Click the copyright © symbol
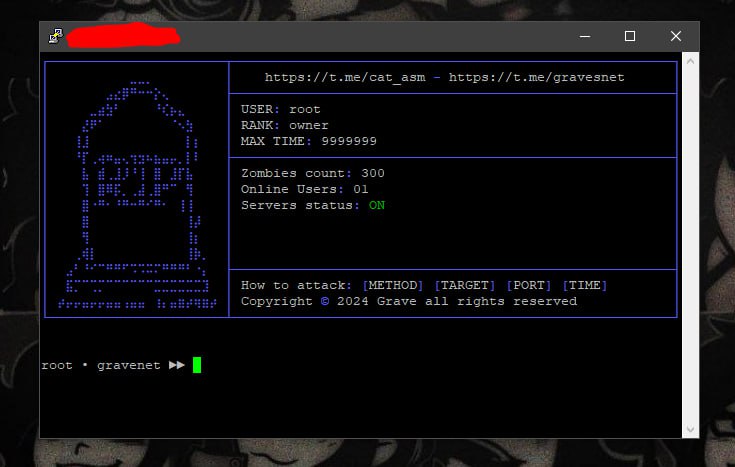 pyautogui.click(x=325, y=302)
